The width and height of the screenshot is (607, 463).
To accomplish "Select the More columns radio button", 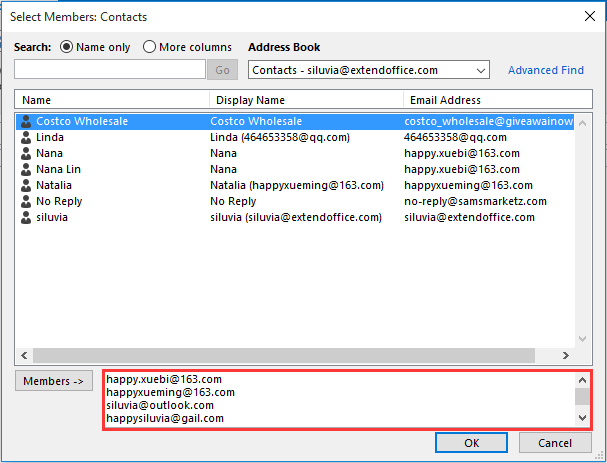I will [150, 47].
